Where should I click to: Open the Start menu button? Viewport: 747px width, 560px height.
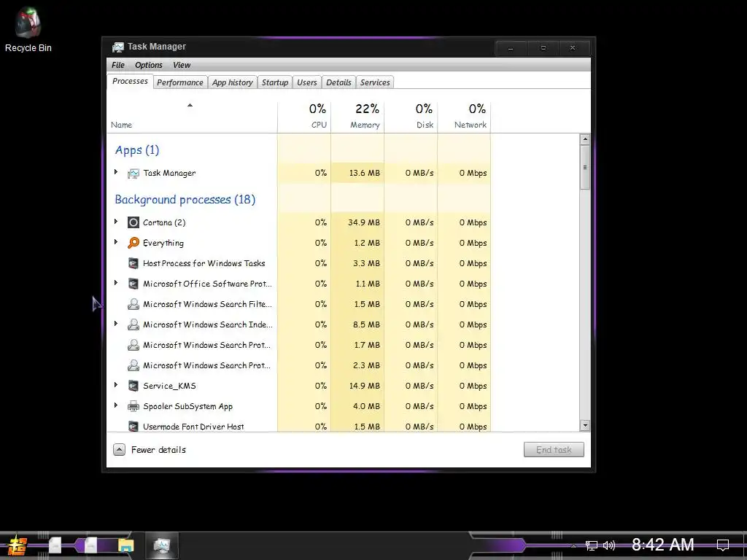point(18,545)
